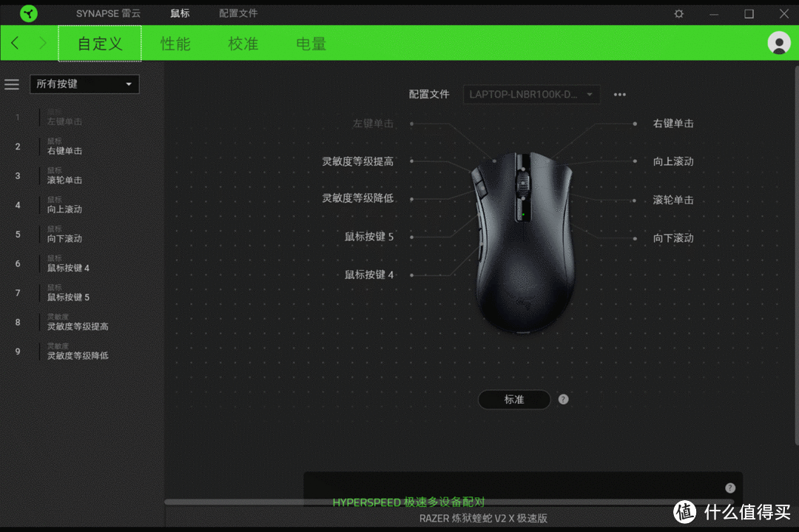Open the user account avatar

click(x=779, y=44)
